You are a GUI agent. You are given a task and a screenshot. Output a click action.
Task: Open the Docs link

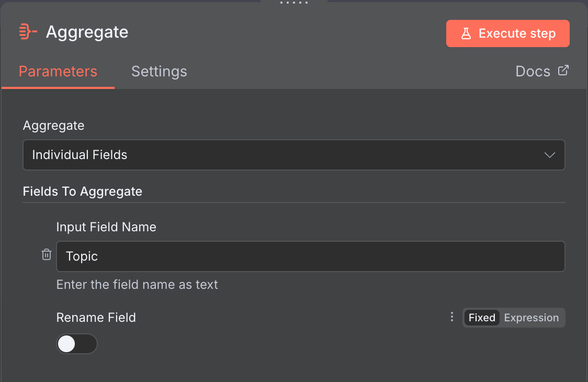pos(533,71)
